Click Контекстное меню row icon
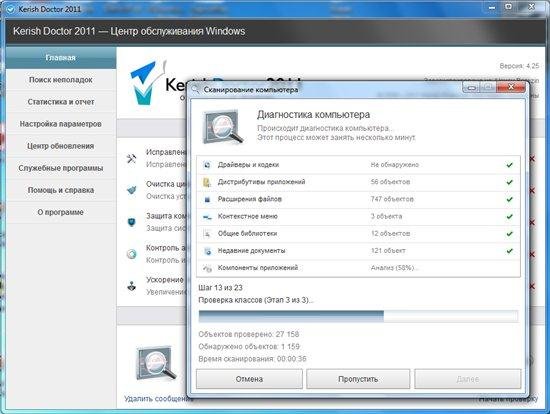This screenshot has width=550, height=414. click(x=207, y=216)
